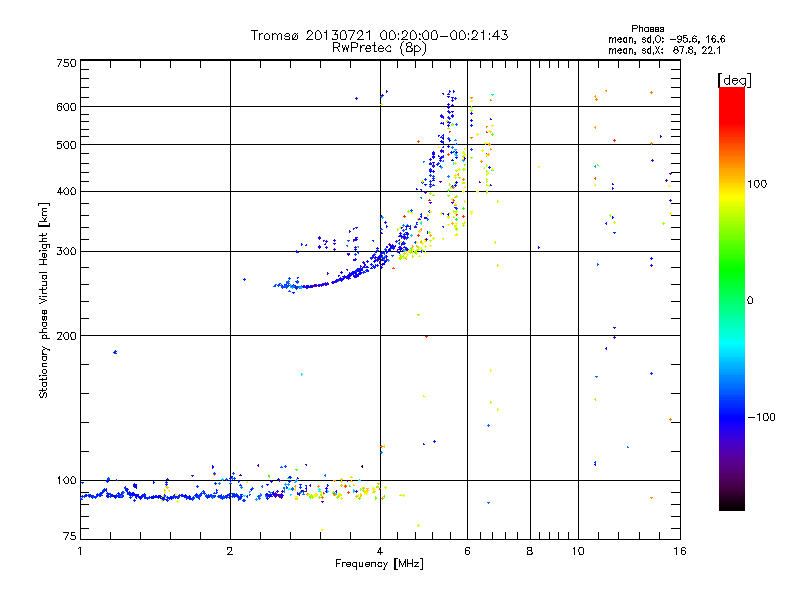Click the '[deg]' colorbar unit label

tap(734, 80)
